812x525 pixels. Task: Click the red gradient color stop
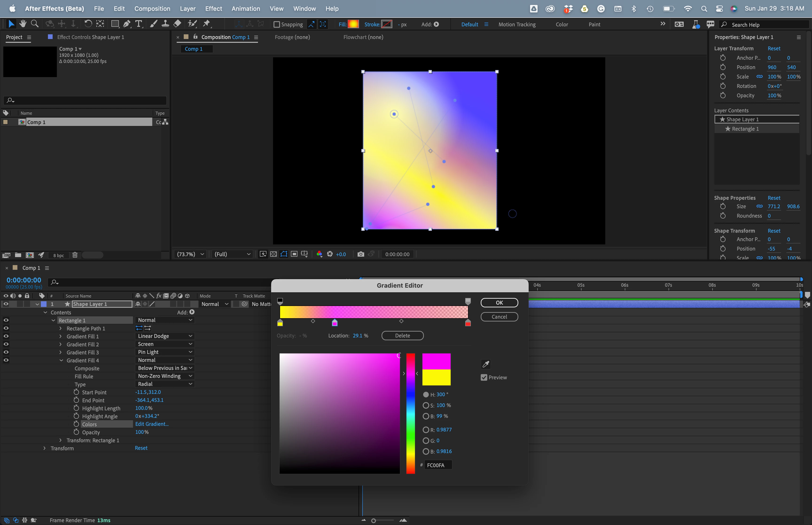tap(468, 323)
